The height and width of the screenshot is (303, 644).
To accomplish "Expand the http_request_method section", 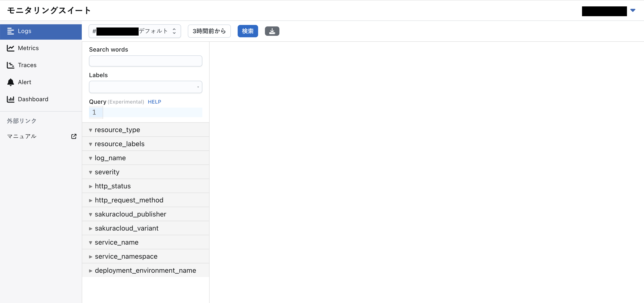I will pyautogui.click(x=145, y=200).
